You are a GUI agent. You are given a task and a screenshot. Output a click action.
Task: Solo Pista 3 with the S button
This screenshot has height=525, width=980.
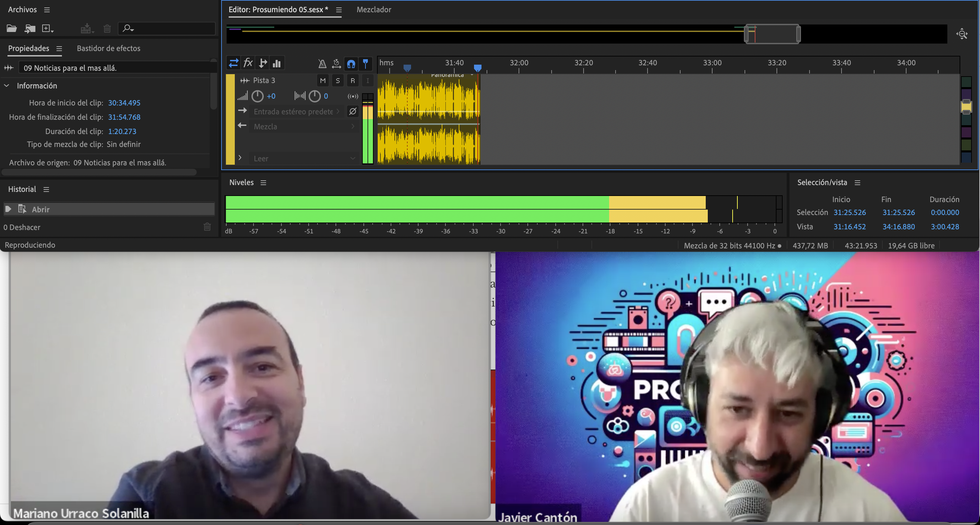point(338,80)
